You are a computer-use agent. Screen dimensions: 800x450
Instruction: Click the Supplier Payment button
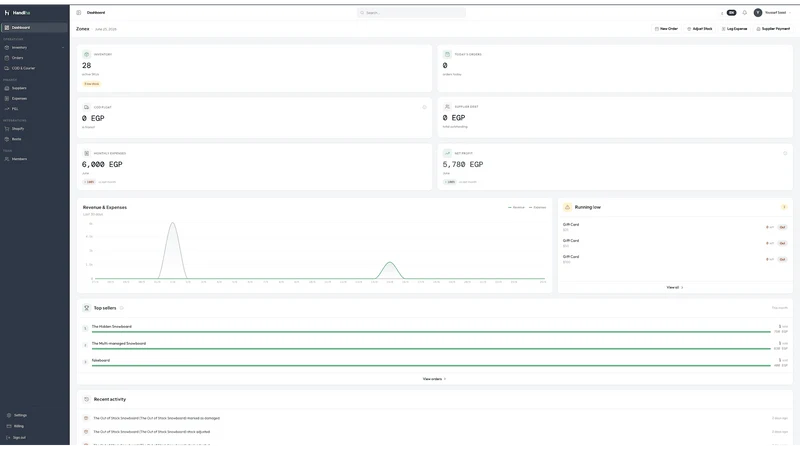773,29
